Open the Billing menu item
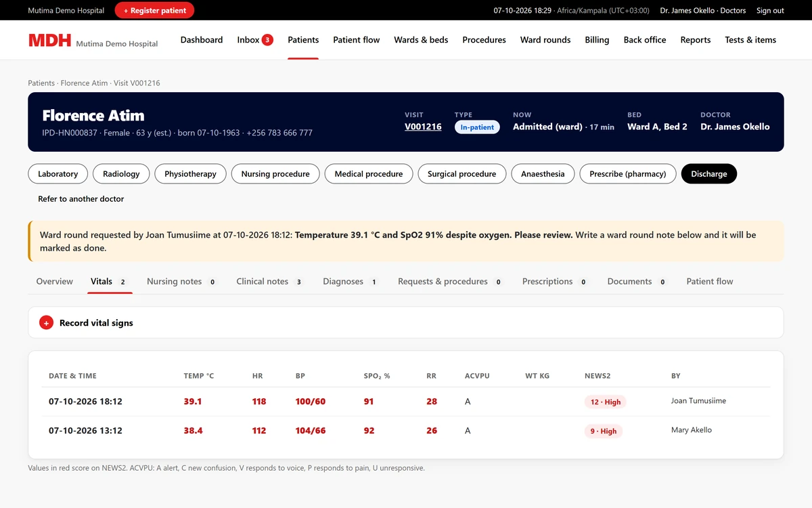This screenshot has width=812, height=508. pyautogui.click(x=597, y=40)
